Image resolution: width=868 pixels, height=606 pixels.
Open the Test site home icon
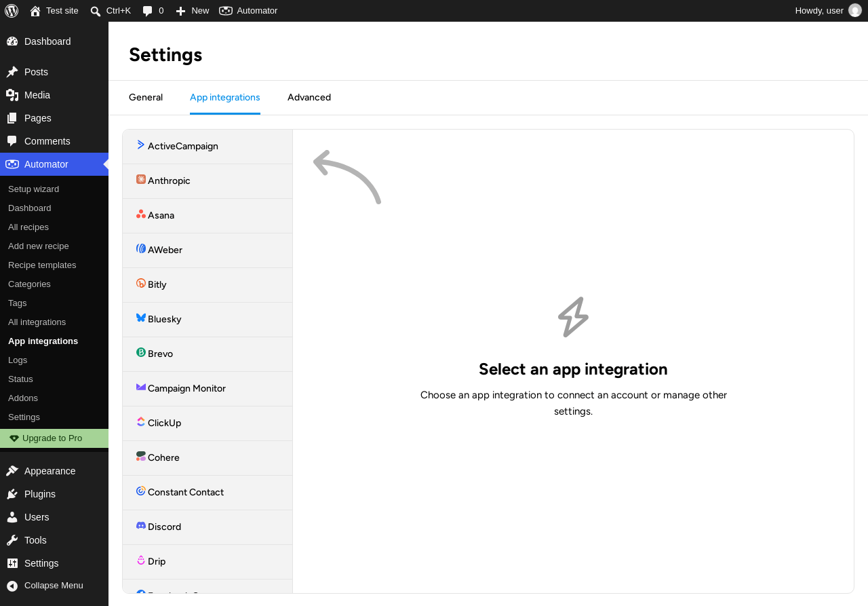[x=35, y=11]
